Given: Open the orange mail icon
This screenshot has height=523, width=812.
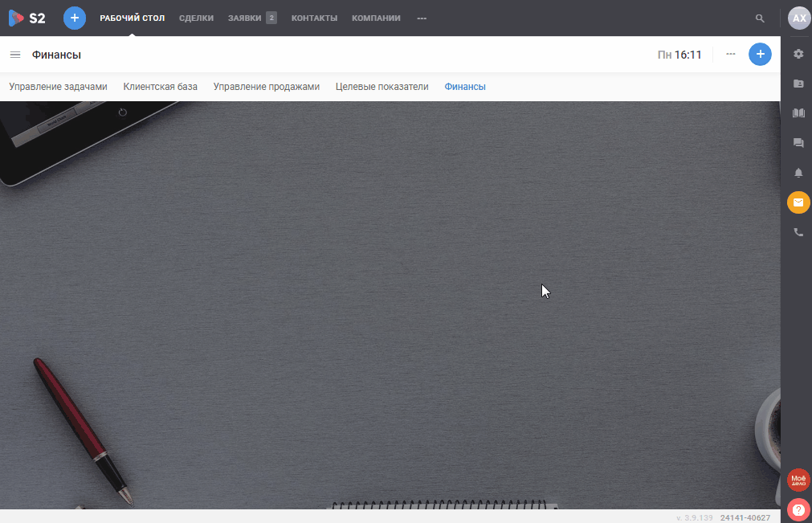Looking at the screenshot, I should (798, 202).
